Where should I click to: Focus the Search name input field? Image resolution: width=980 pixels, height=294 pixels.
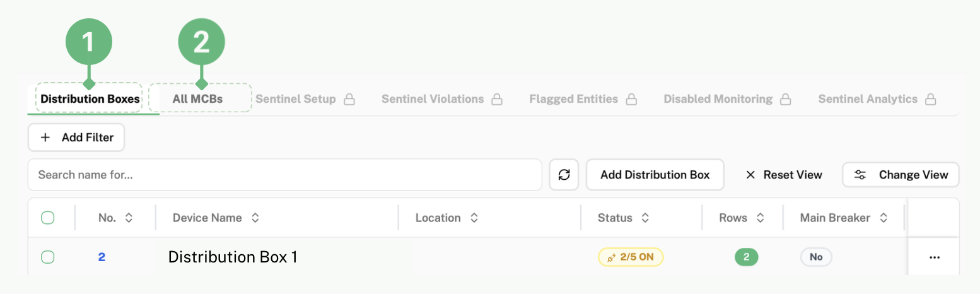coord(284,175)
